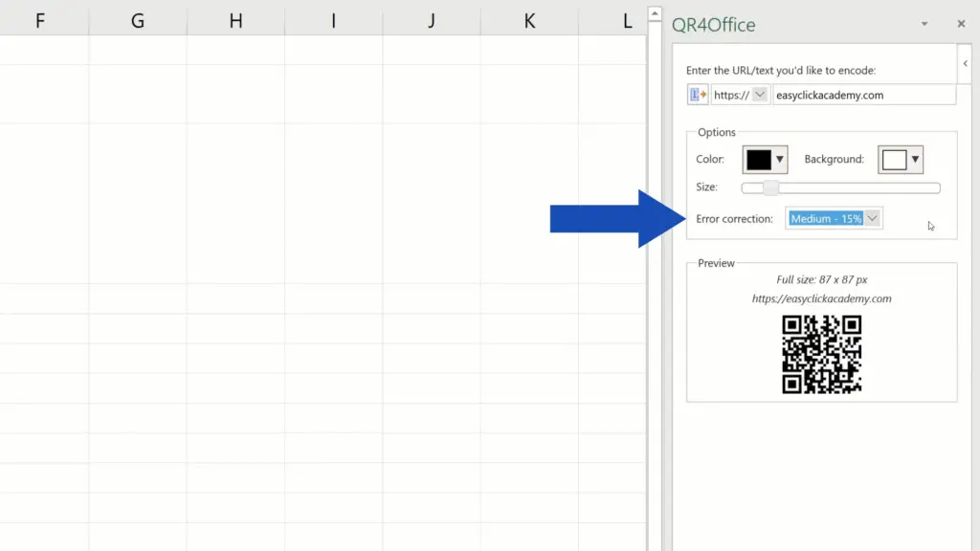Open the QR4Office task pane options arrow
The width and height of the screenshot is (980, 551).
point(924,24)
